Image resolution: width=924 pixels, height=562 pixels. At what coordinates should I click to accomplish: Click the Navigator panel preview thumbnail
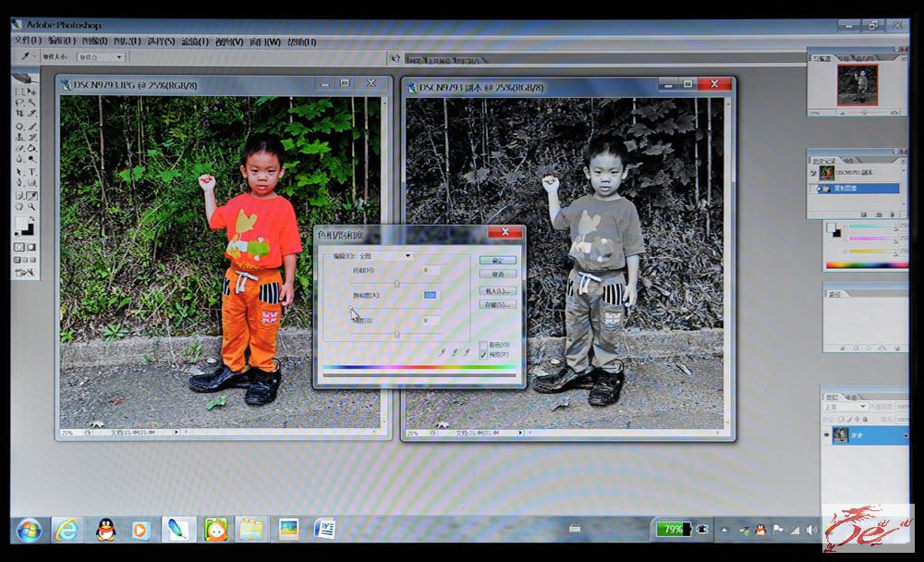click(857, 85)
